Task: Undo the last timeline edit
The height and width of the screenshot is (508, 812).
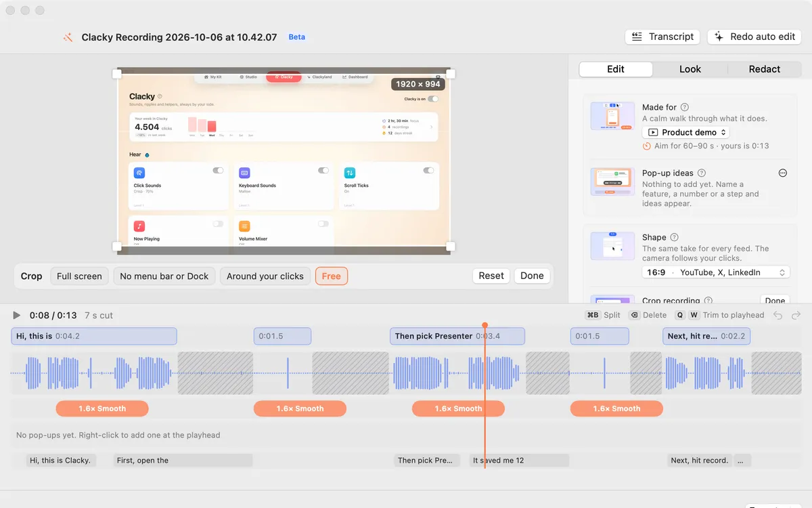Action: tap(778, 315)
